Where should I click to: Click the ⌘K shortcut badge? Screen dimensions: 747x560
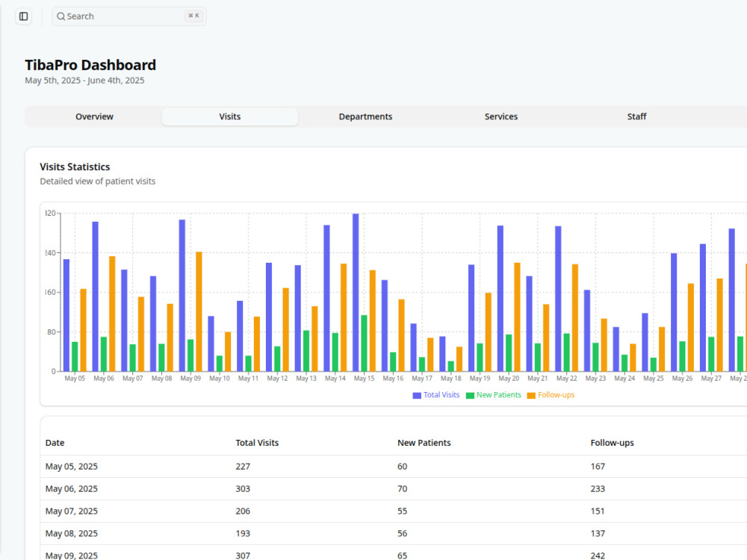tap(194, 16)
